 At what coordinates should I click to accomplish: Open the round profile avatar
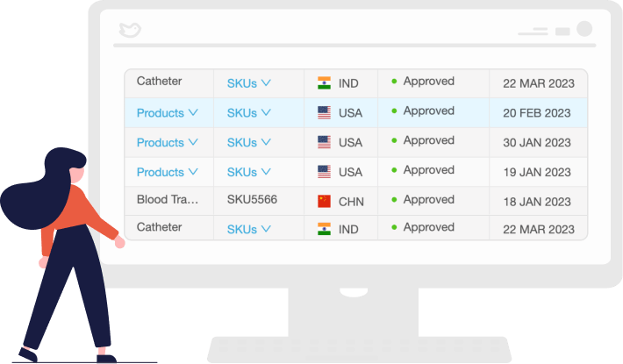tap(584, 29)
